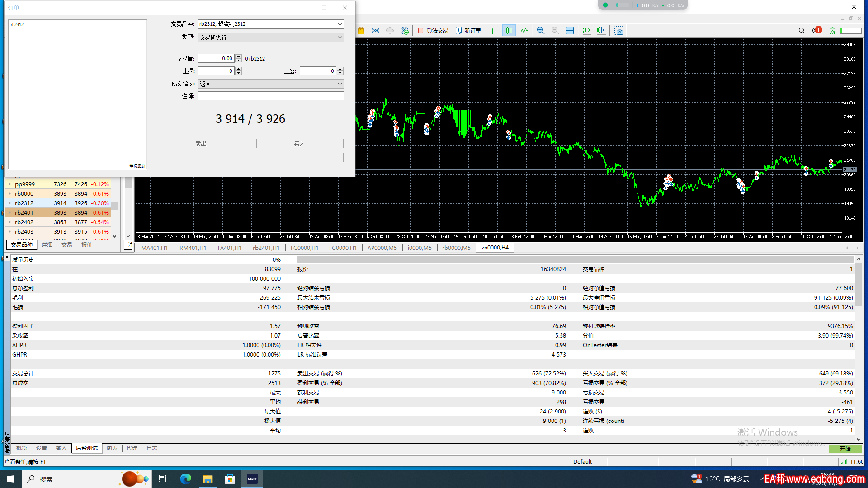Click the 开始 start button
Viewport: 868px width, 488px height.
click(x=845, y=449)
